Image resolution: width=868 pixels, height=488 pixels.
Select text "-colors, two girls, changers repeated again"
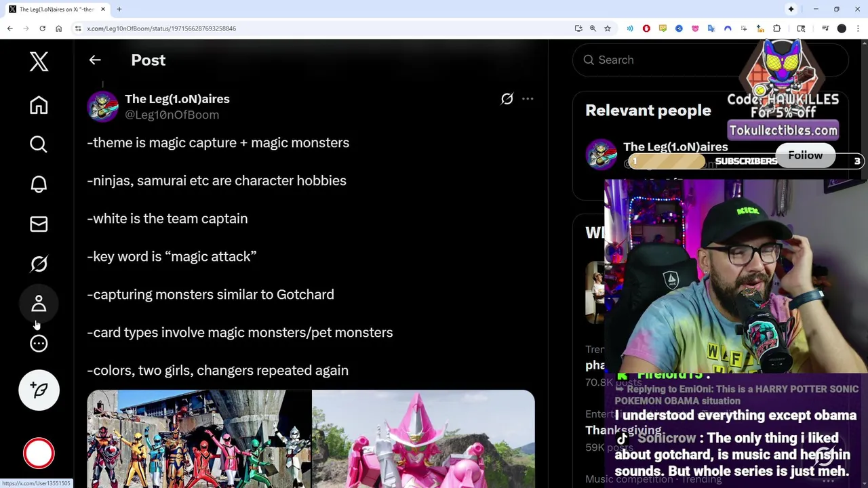point(218,370)
